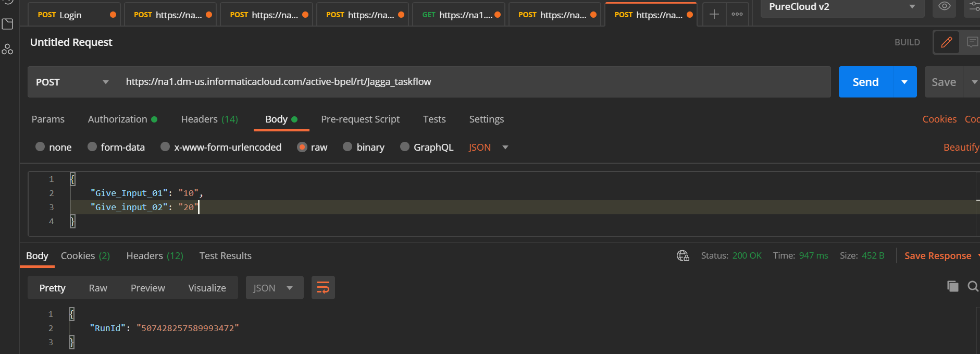Open the response JSON format dropdown
Image resolution: width=980 pixels, height=354 pixels.
coord(275,288)
